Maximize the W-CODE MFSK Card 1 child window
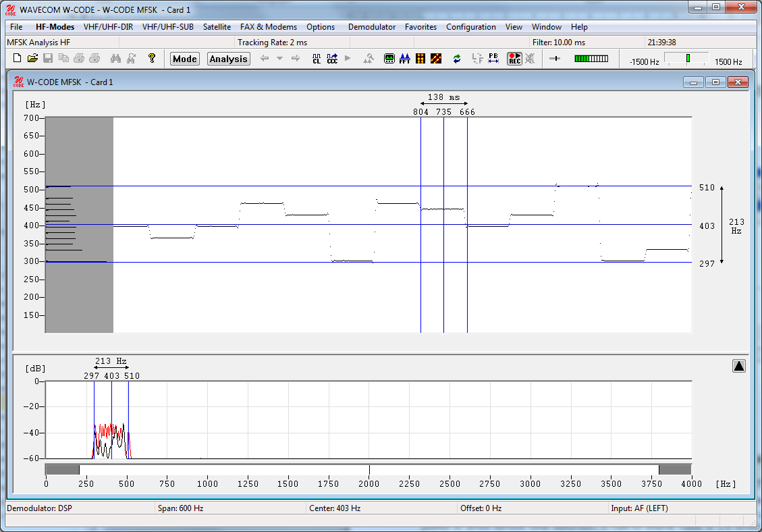The height and width of the screenshot is (532, 762). point(715,82)
